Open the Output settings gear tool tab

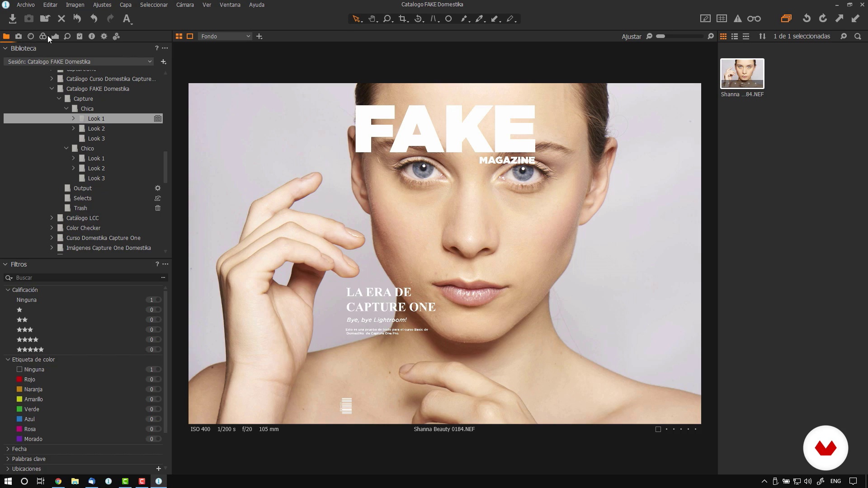point(104,36)
